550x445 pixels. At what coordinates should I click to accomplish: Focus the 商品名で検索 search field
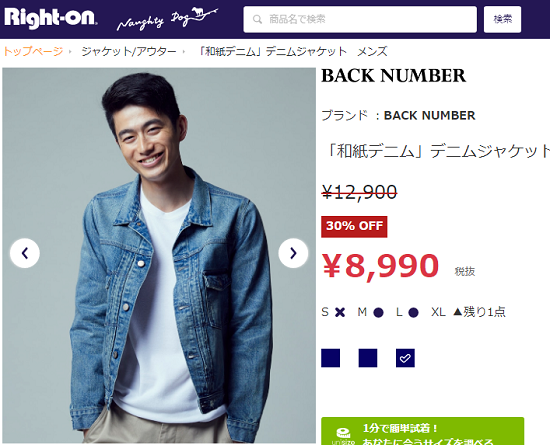click(x=360, y=19)
